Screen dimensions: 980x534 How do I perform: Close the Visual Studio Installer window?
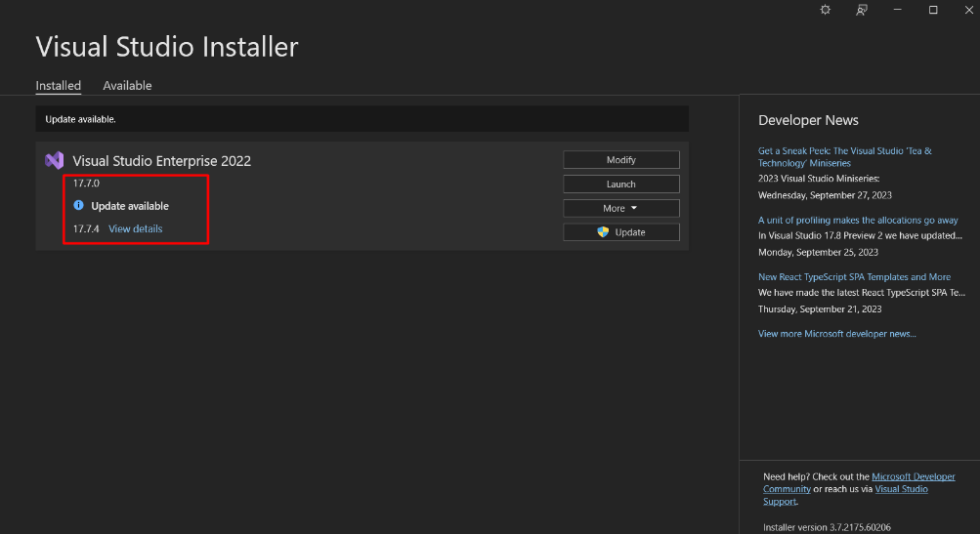[968, 10]
